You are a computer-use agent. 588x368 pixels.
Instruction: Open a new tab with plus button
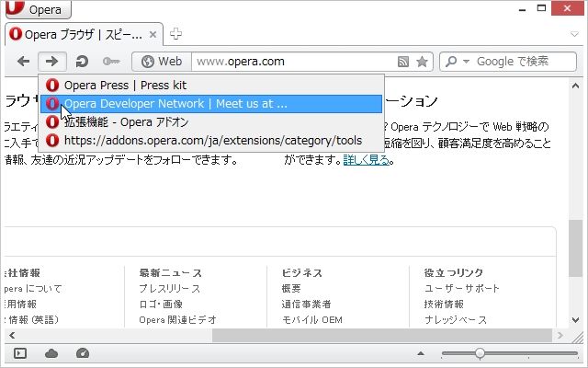click(175, 34)
